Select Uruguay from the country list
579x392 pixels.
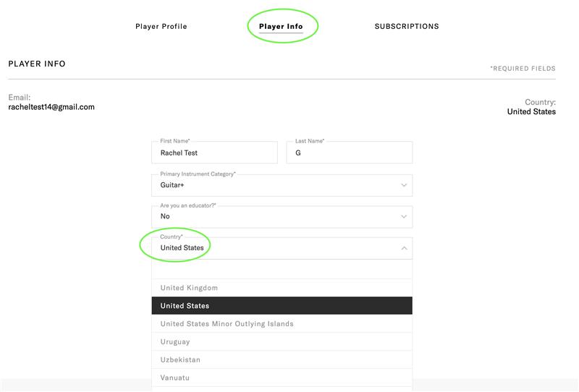(x=282, y=342)
